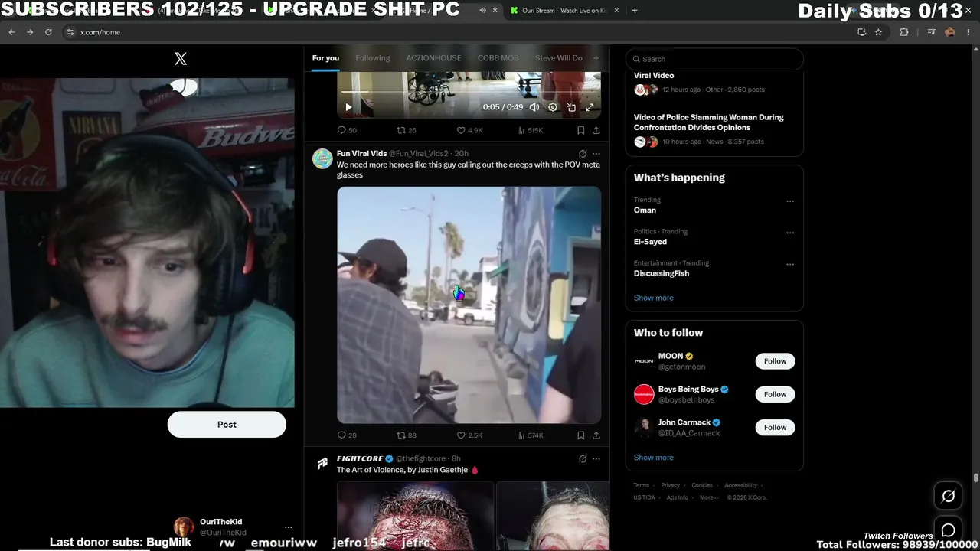Image resolution: width=980 pixels, height=551 pixels.
Task: Open more options on Fun Viral Vids post
Action: click(x=596, y=154)
